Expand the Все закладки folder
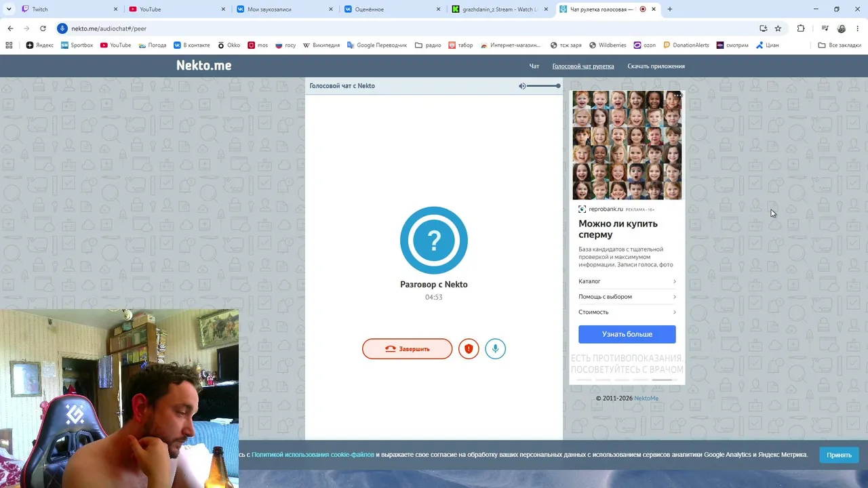868x488 pixels. coord(840,45)
